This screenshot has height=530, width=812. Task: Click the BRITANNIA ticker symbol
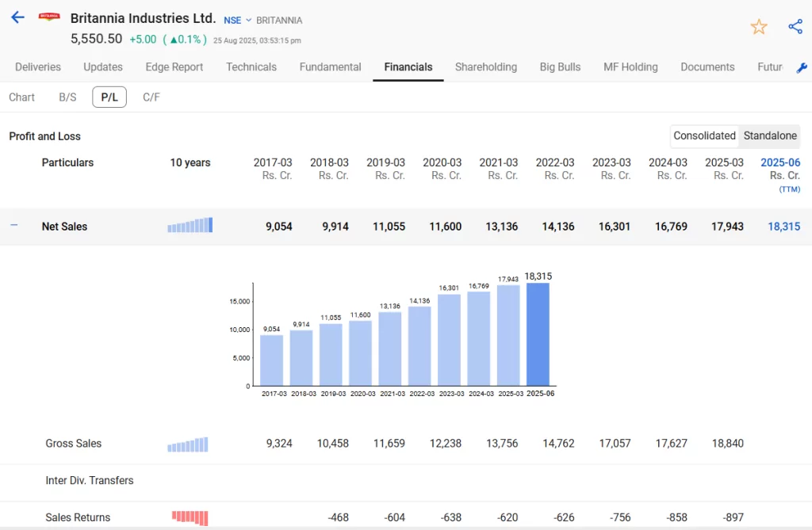pyautogui.click(x=279, y=20)
